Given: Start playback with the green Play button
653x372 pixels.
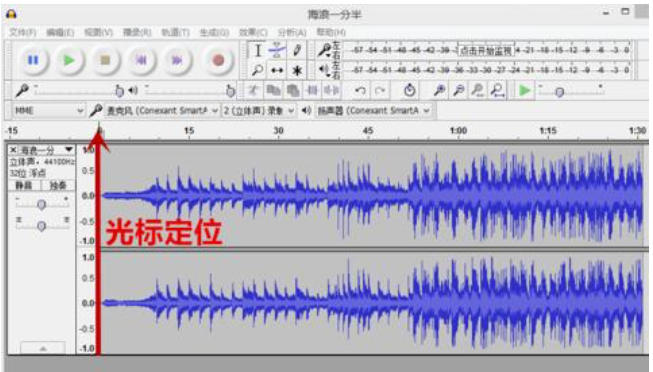Looking at the screenshot, I should point(69,60).
